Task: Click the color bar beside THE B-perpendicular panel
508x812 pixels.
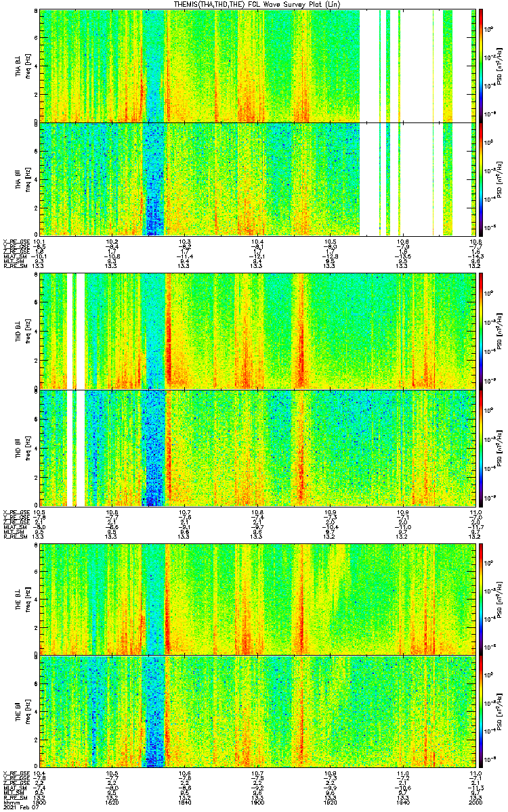Action: click(x=481, y=599)
